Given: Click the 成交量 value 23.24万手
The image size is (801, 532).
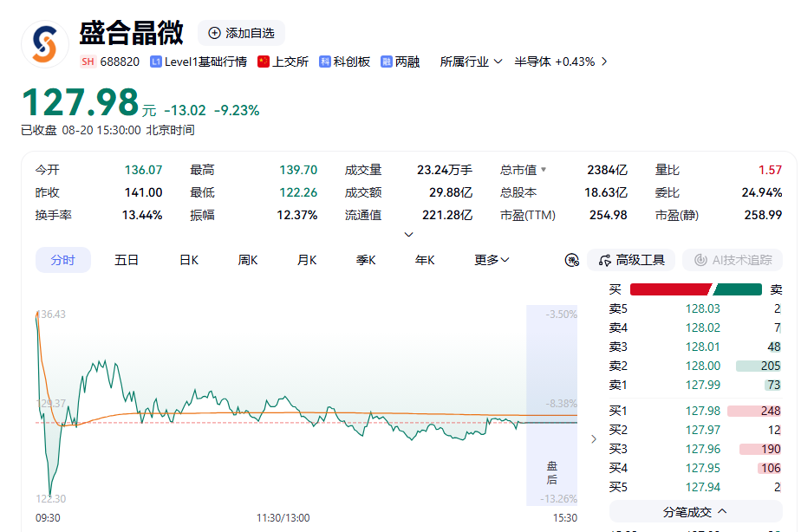Looking at the screenshot, I should coord(445,170).
